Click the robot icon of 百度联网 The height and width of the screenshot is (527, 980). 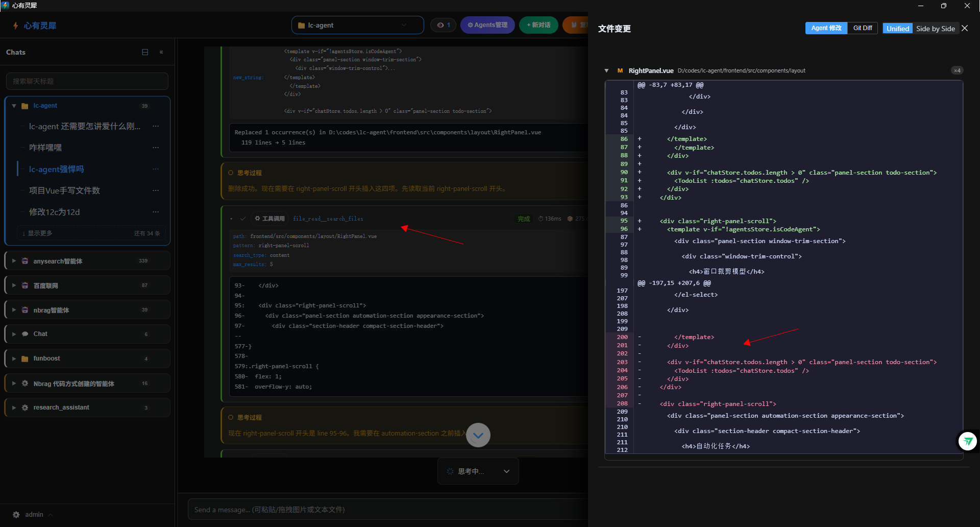coord(24,285)
